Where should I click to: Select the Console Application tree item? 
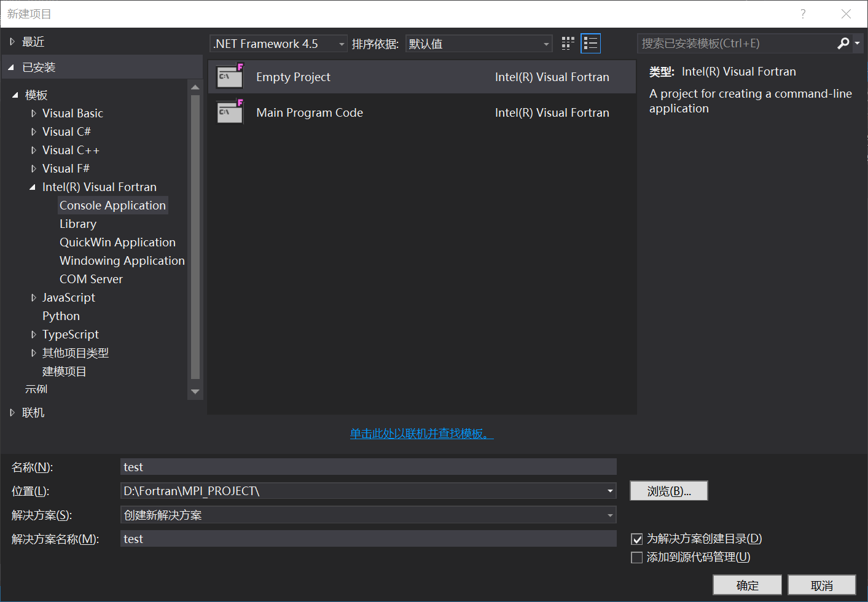(112, 205)
